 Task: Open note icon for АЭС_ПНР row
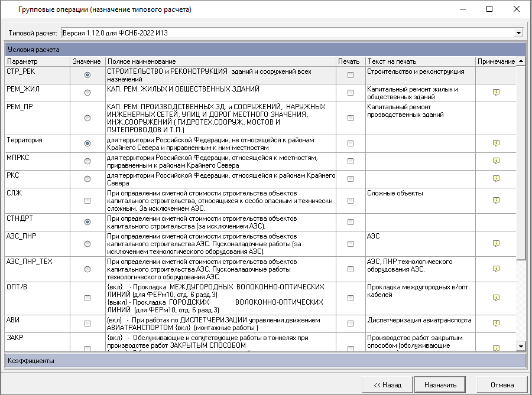tap(497, 243)
